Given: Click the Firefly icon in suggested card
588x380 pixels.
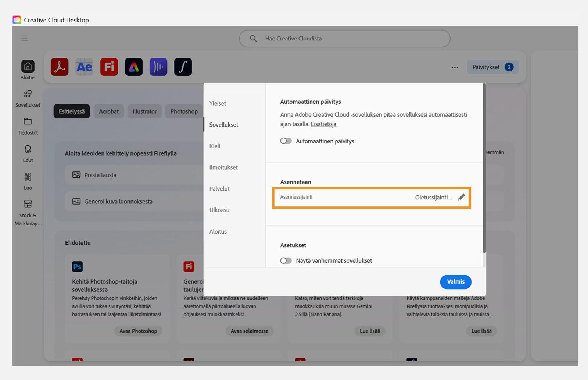Looking at the screenshot, I should [x=189, y=267].
